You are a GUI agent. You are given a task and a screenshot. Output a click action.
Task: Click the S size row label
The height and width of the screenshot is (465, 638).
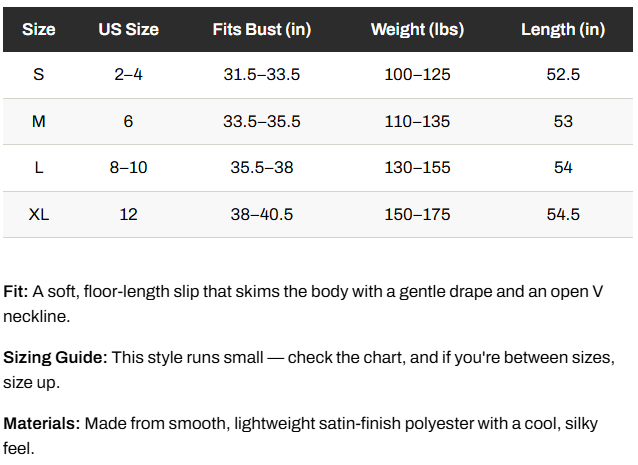[39, 74]
